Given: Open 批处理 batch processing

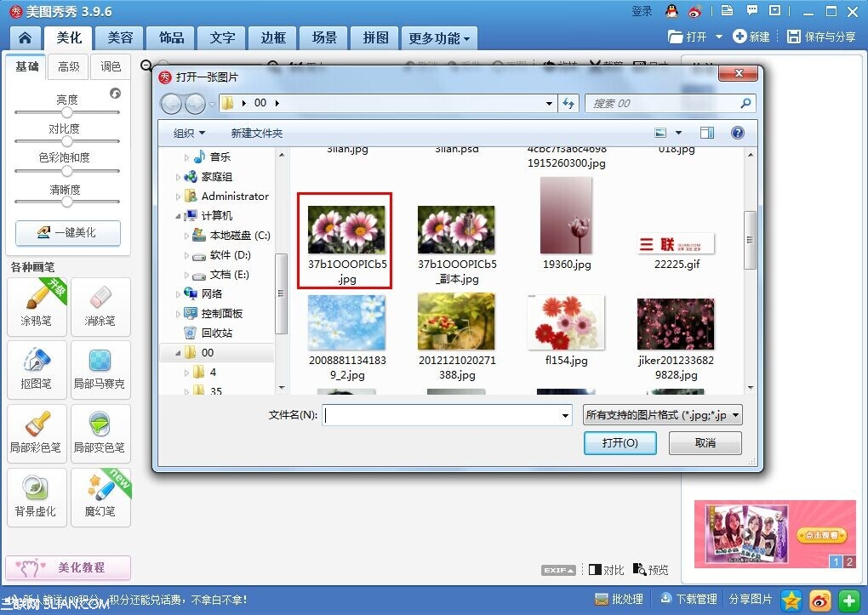Looking at the screenshot, I should pyautogui.click(x=619, y=599).
